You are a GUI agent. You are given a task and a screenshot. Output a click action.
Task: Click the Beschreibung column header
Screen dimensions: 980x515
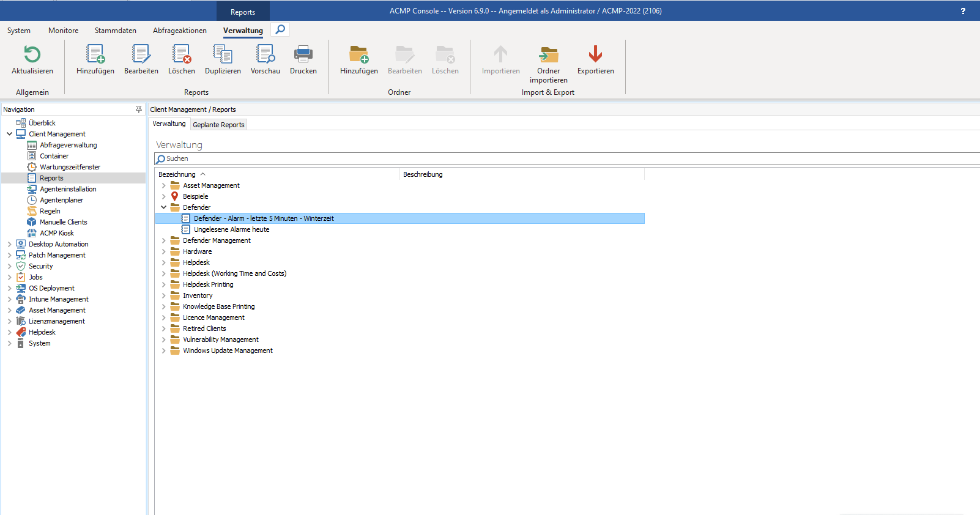point(423,174)
